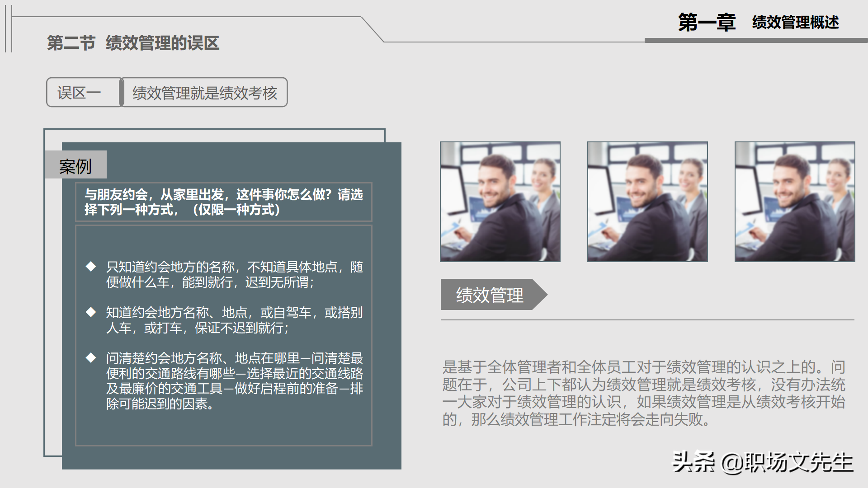Viewport: 868px width, 488px height.
Task: Expand the 案例 question box
Action: tap(224, 202)
